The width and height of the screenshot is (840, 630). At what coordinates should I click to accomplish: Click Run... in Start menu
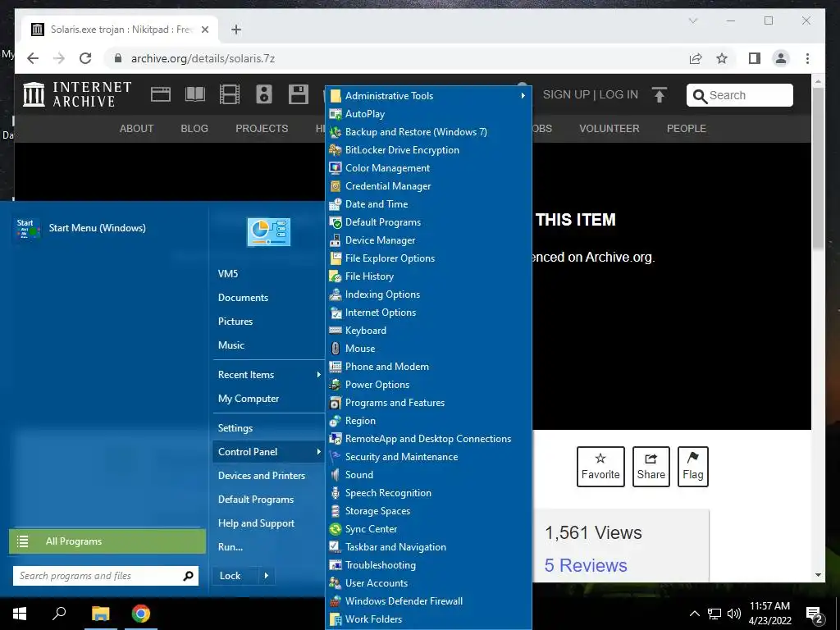click(x=231, y=547)
